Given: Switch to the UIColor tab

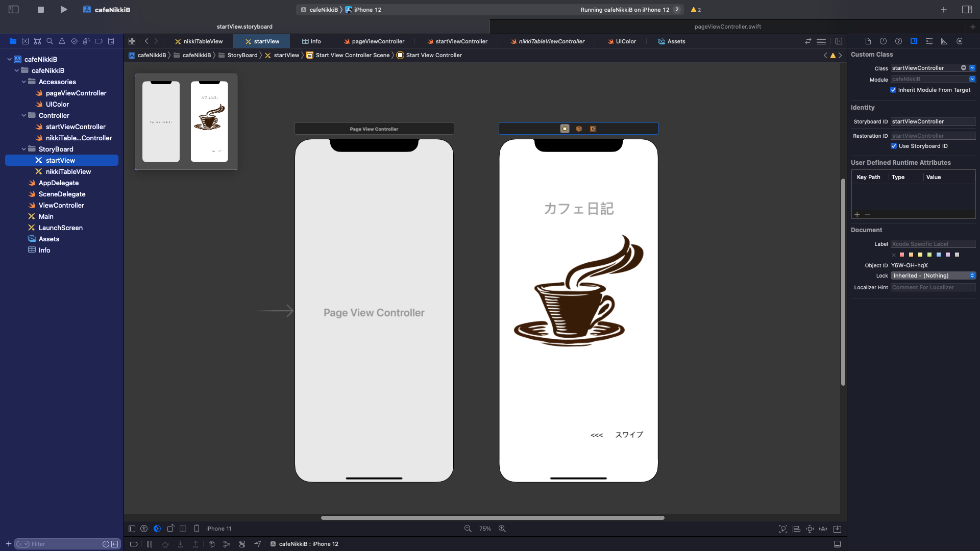Looking at the screenshot, I should pos(622,41).
